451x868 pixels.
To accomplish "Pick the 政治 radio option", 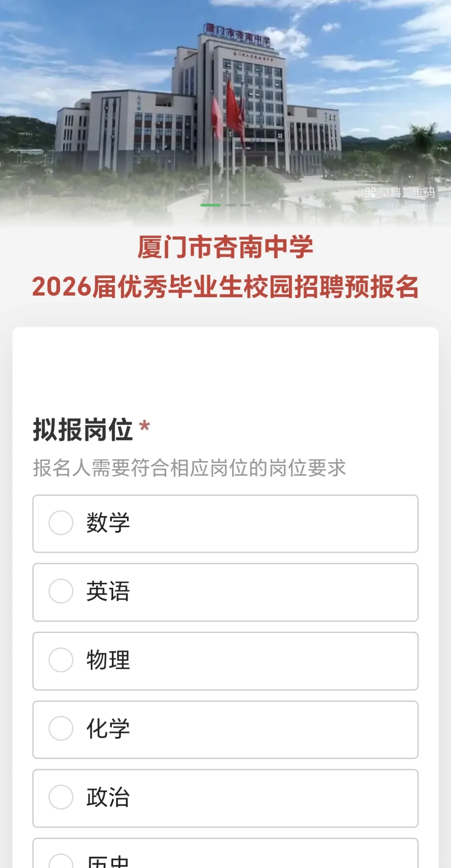I will pos(61,797).
